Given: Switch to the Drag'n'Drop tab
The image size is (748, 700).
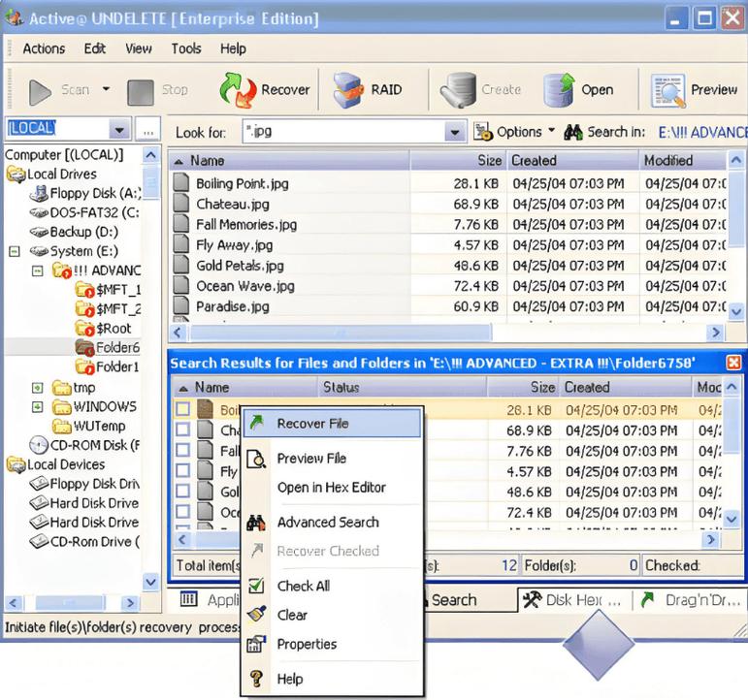Looking at the screenshot, I should point(691,600).
